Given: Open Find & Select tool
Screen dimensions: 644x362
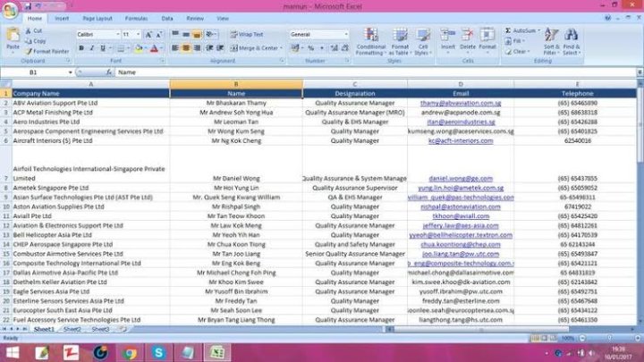Looking at the screenshot, I should tap(572, 40).
